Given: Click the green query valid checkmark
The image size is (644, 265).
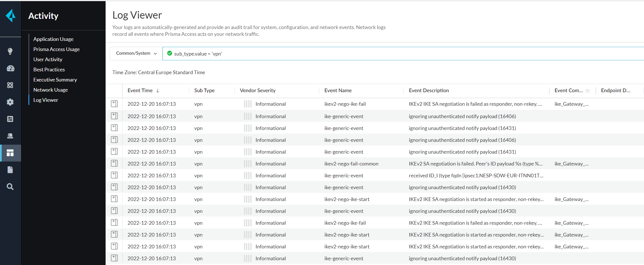Looking at the screenshot, I should (x=170, y=53).
